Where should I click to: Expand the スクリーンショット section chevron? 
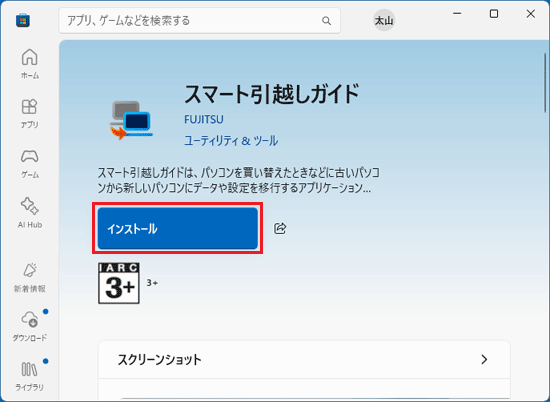tap(484, 360)
